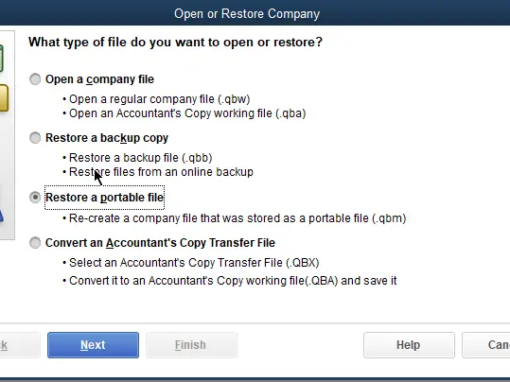Click the Help button
The image size is (510, 382).
pyautogui.click(x=409, y=345)
